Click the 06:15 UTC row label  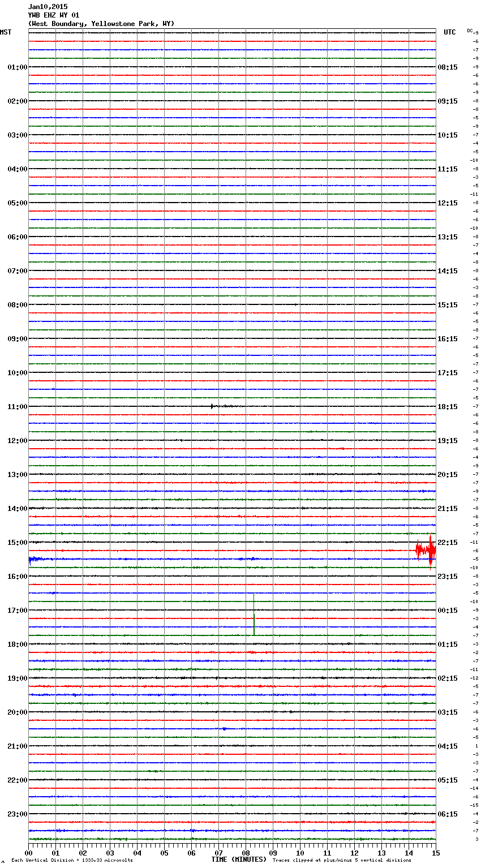coord(448,814)
